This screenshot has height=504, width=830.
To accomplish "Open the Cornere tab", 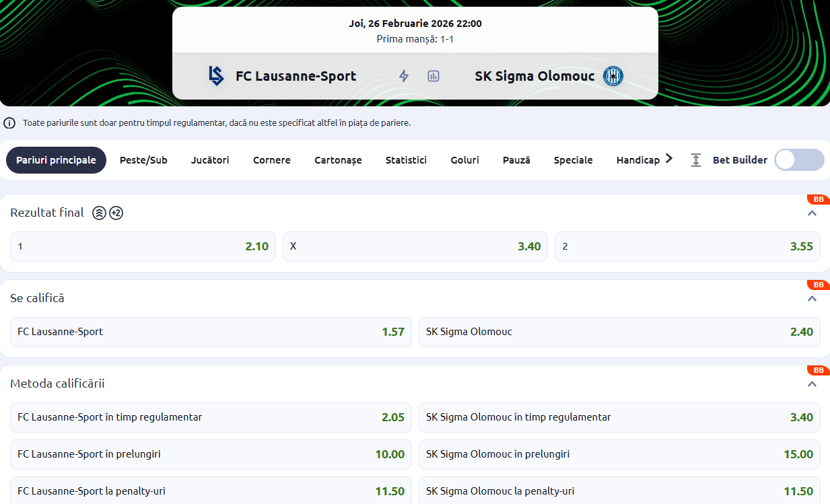I will point(272,160).
